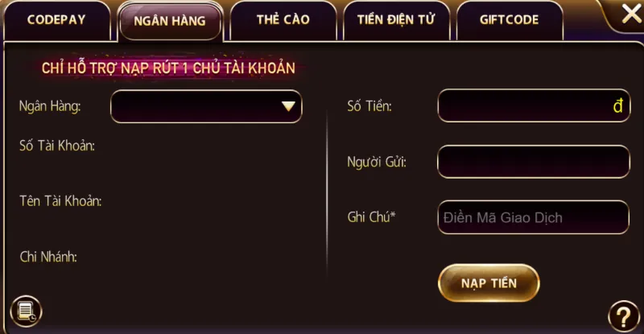Click the question mark help icon
Image resolution: width=644 pixels, height=334 pixels.
[623, 315]
